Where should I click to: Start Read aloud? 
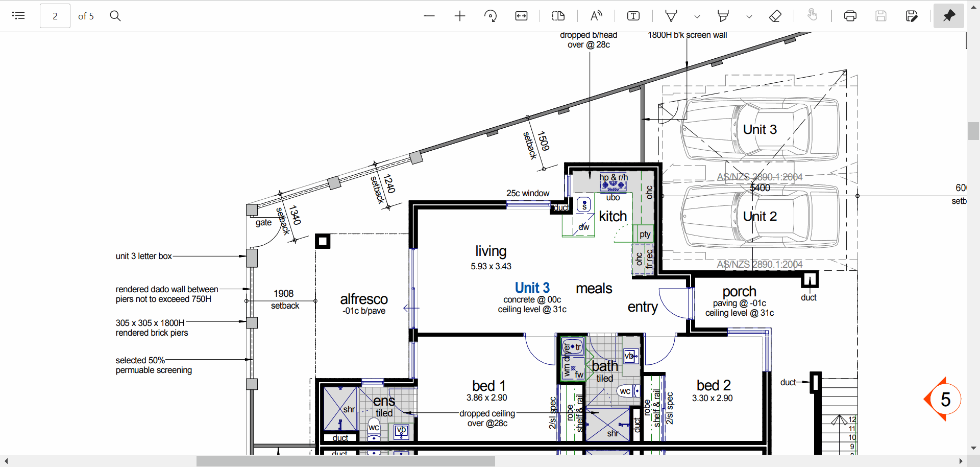[x=596, y=16]
